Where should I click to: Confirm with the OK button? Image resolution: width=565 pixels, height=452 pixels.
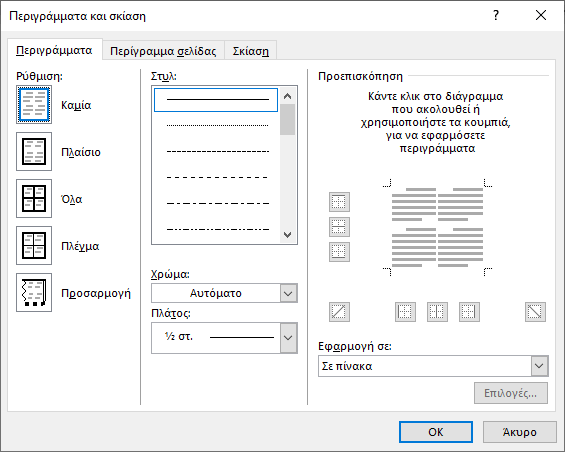point(436,432)
